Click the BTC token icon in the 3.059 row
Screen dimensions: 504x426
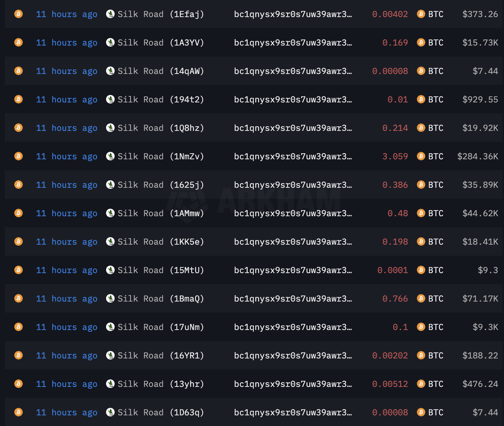coord(421,156)
